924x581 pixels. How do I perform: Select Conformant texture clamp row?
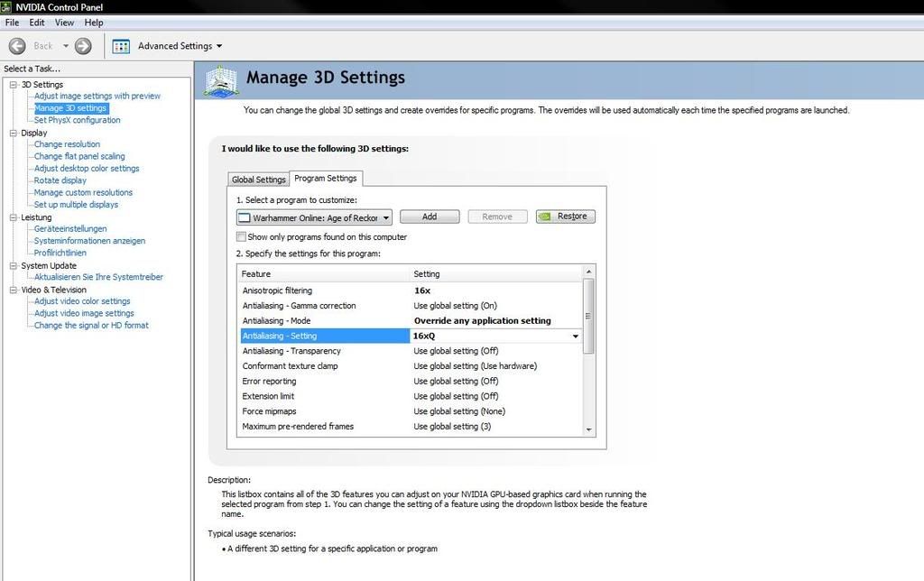[x=411, y=366]
